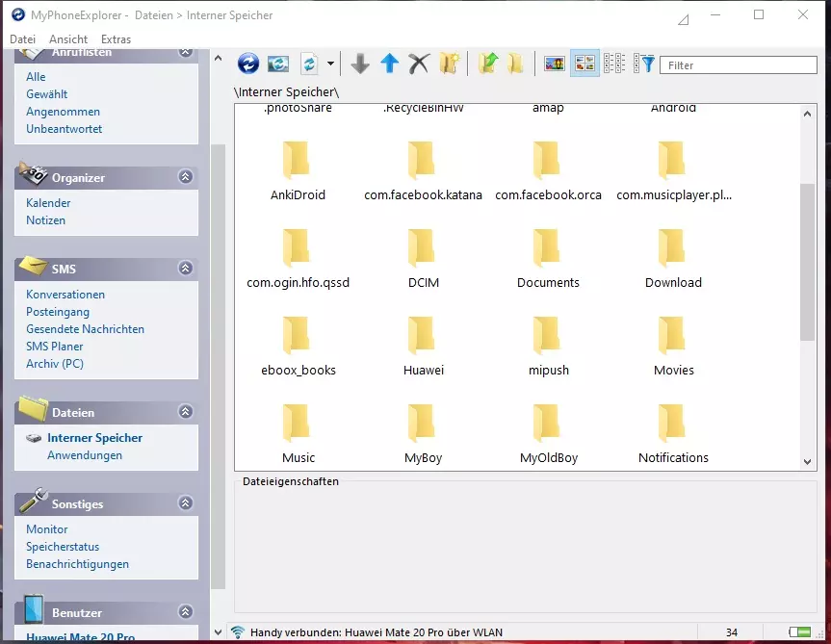Screen dimensions: 831x644
Task: Show Alle call list
Action: [36, 77]
